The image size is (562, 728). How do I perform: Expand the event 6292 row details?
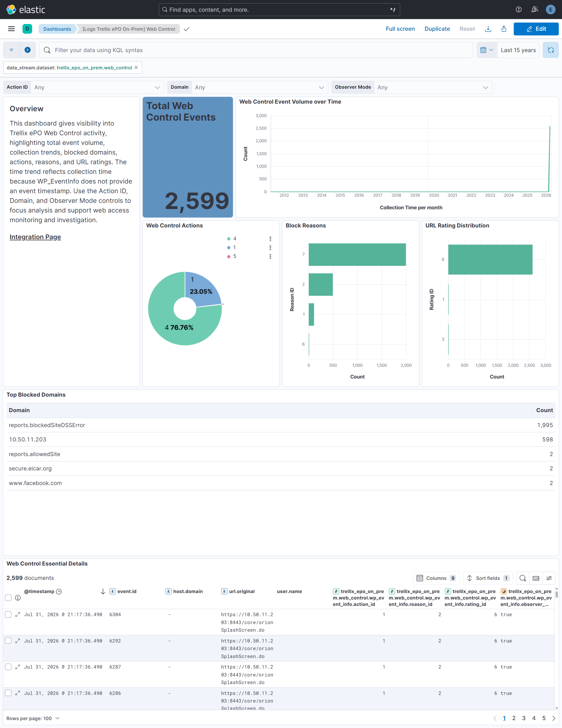(18, 641)
